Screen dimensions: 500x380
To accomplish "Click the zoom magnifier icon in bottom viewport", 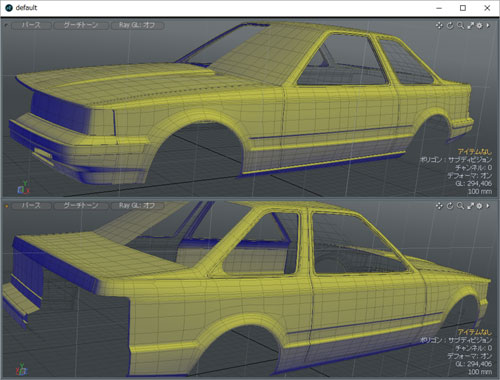I will coord(460,206).
